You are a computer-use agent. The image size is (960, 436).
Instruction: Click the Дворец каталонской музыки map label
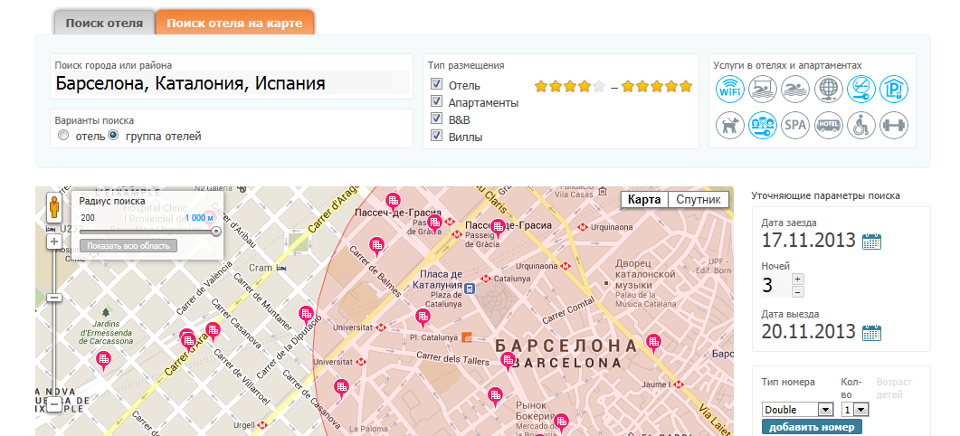coord(644,274)
